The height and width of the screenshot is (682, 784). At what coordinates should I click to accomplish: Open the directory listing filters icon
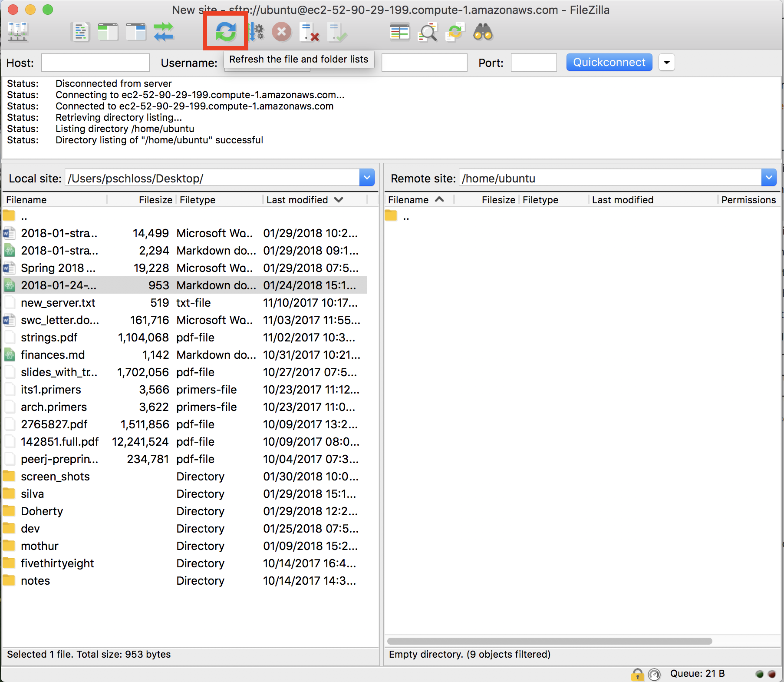click(x=399, y=32)
